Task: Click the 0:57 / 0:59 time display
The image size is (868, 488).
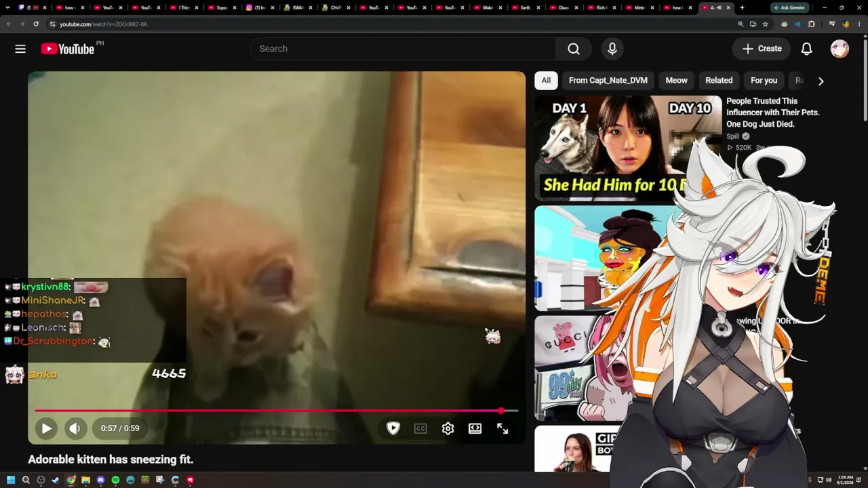Action: coord(120,428)
